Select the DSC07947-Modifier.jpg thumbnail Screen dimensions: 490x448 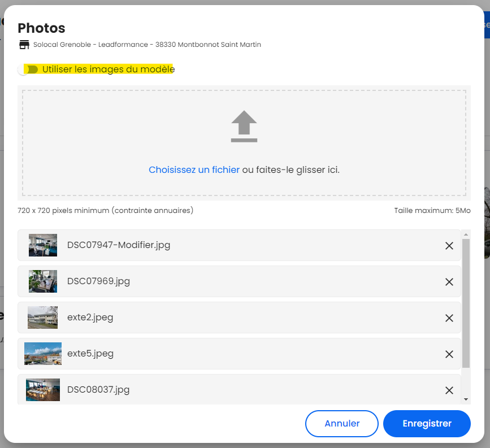coord(43,245)
